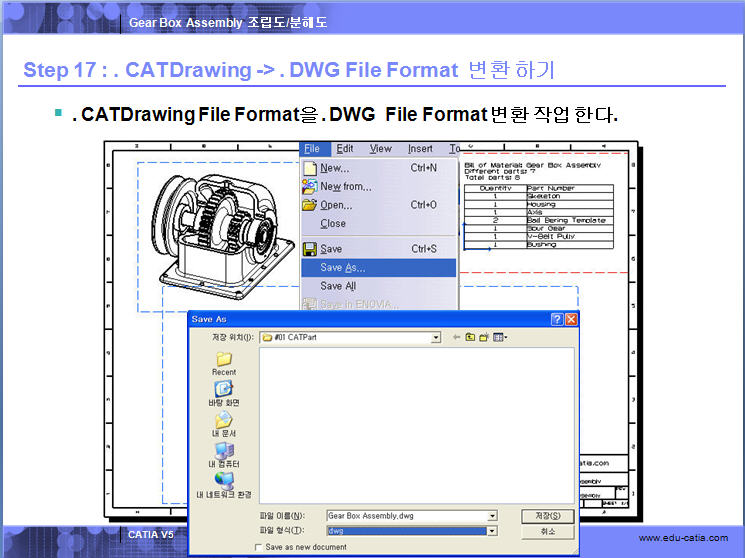Expand the 저장 위치 folder location dropdown
745x558 pixels.
pos(436,338)
